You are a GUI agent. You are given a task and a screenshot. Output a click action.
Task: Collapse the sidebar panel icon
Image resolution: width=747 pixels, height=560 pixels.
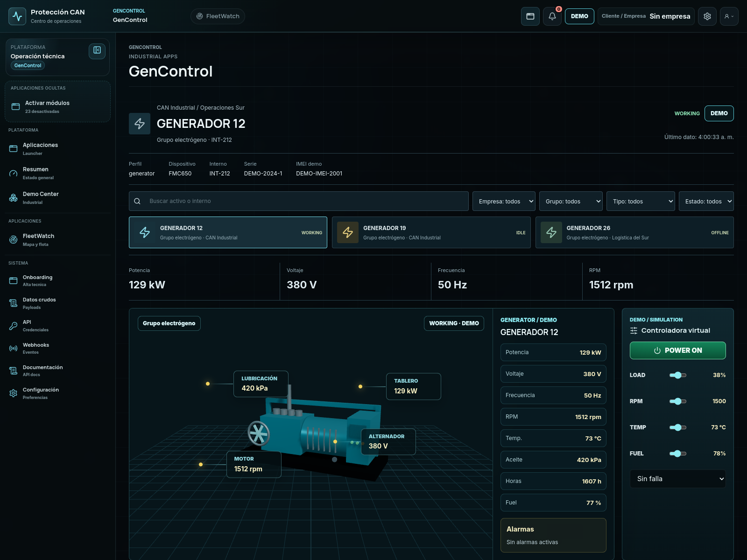(97, 50)
